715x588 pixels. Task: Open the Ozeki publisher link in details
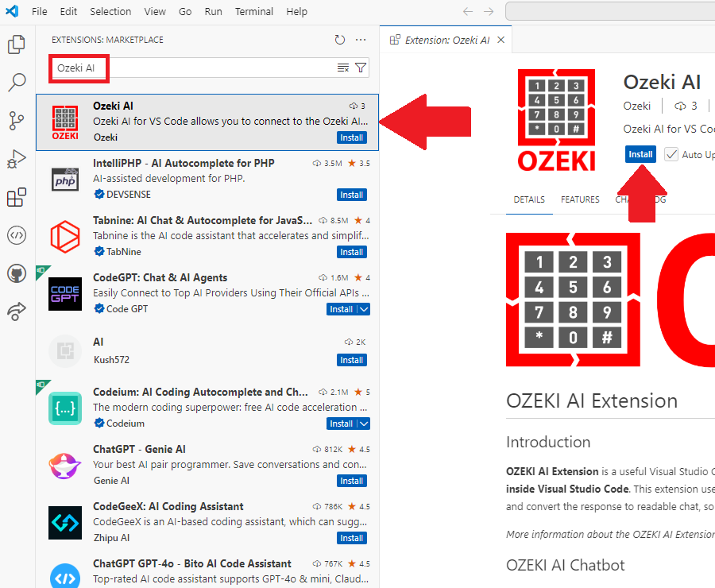click(x=636, y=106)
